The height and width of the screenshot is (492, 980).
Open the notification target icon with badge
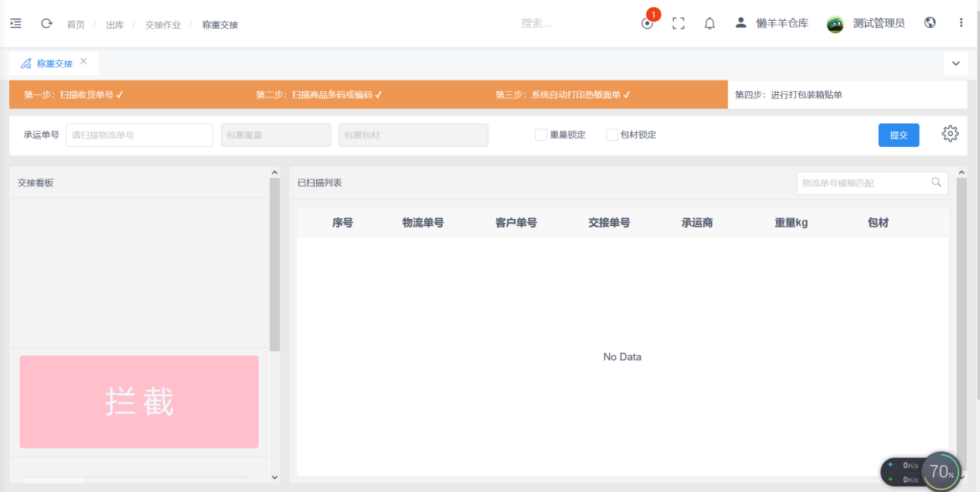pyautogui.click(x=648, y=23)
